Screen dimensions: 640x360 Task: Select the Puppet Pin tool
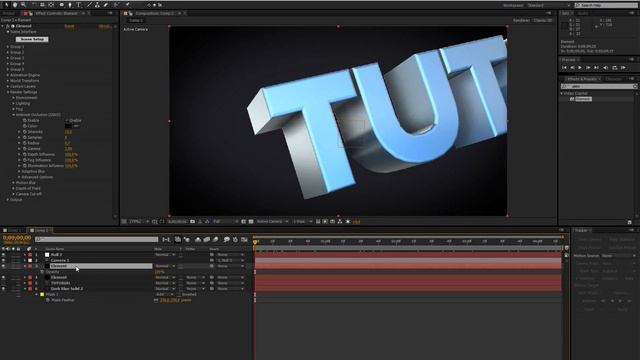127,5
